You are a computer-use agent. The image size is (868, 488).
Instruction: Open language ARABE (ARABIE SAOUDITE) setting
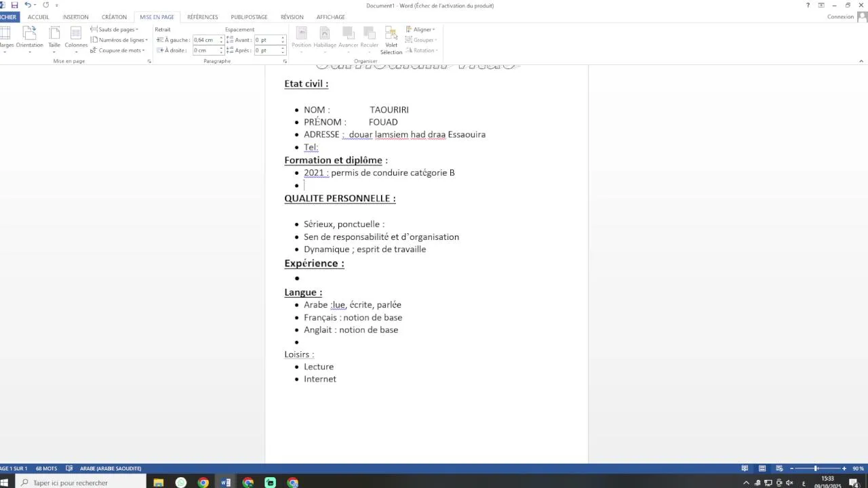tap(111, 468)
